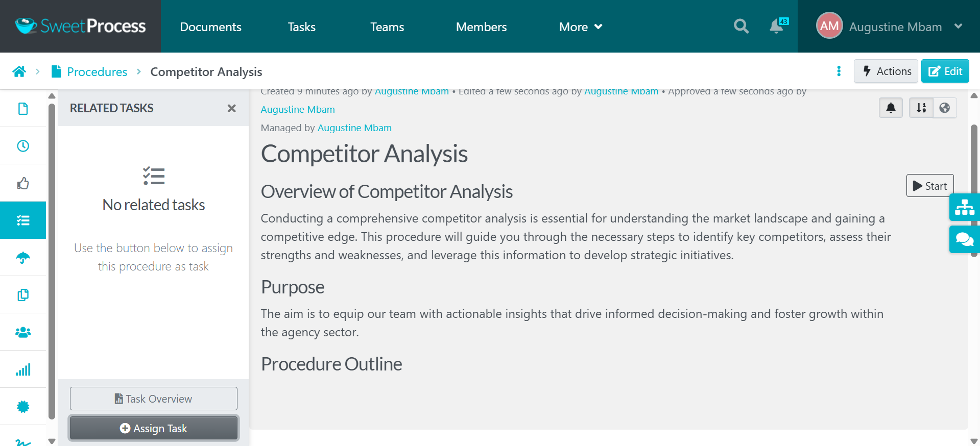The image size is (980, 446).
Task: Open the bar chart reports sidebar icon
Action: tap(23, 369)
